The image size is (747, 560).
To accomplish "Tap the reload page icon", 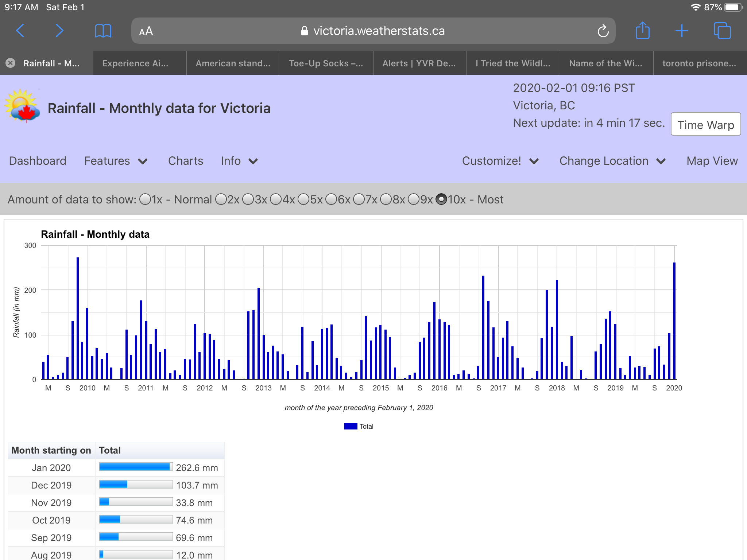I will click(603, 31).
